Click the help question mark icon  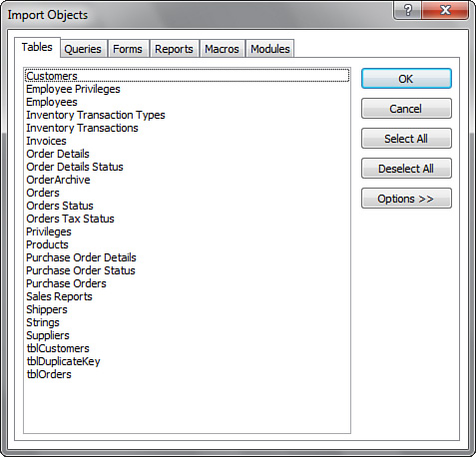click(x=407, y=10)
